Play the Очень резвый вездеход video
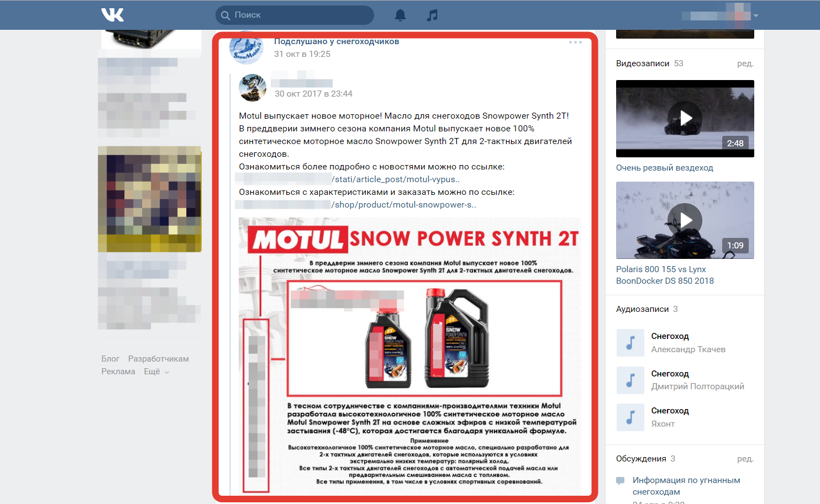The height and width of the screenshot is (504, 820). click(x=685, y=119)
